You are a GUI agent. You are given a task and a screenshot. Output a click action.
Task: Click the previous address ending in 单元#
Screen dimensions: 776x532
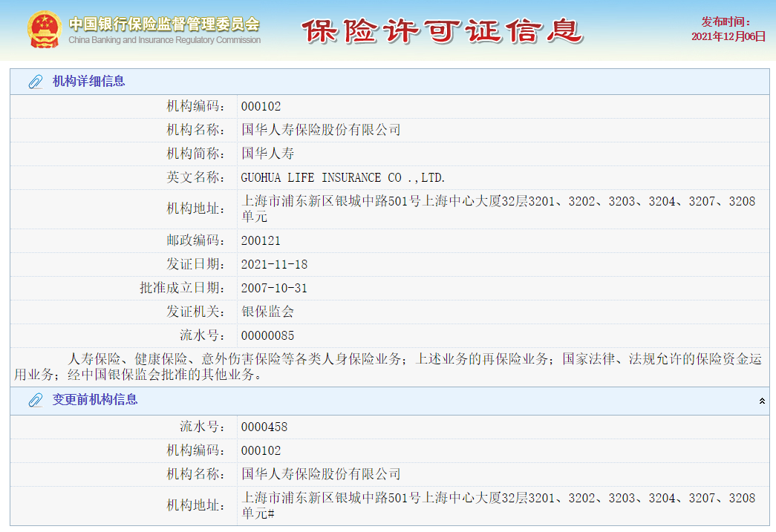click(x=498, y=506)
